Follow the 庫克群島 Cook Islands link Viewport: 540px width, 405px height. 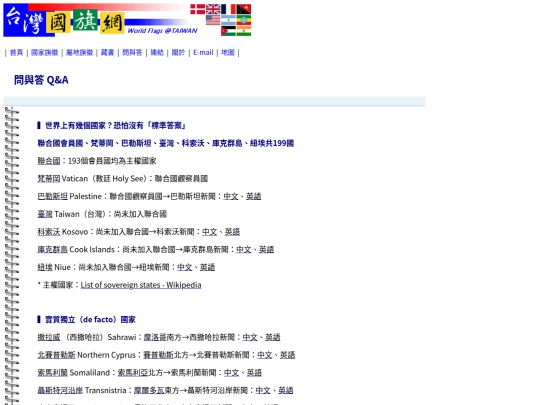53,249
